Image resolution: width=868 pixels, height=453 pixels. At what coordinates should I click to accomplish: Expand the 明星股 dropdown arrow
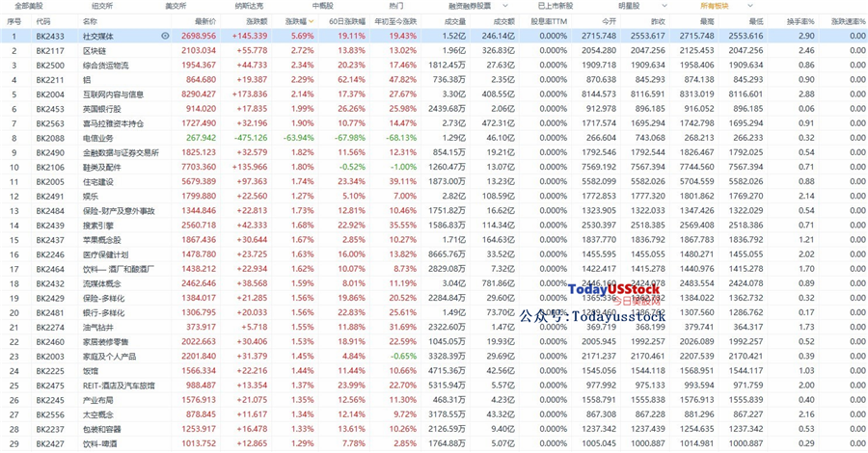(665, 6)
